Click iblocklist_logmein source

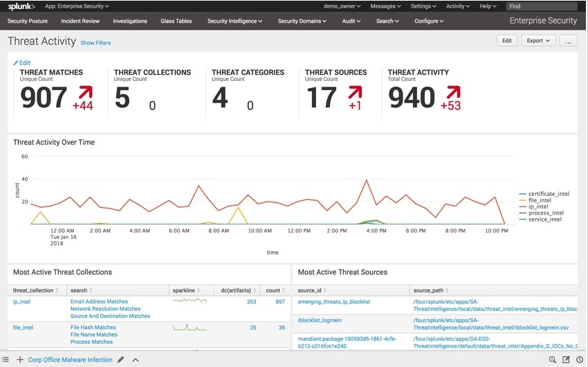pos(320,320)
